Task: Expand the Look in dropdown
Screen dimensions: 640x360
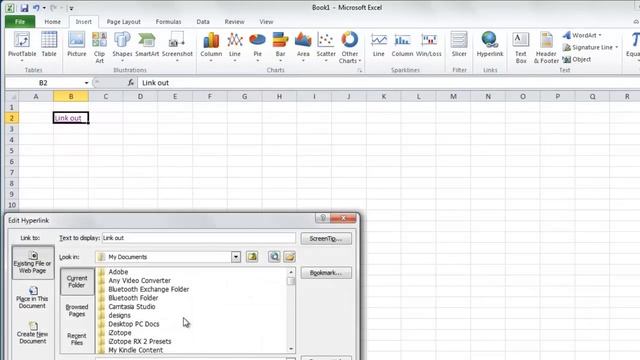Action: click(x=236, y=257)
